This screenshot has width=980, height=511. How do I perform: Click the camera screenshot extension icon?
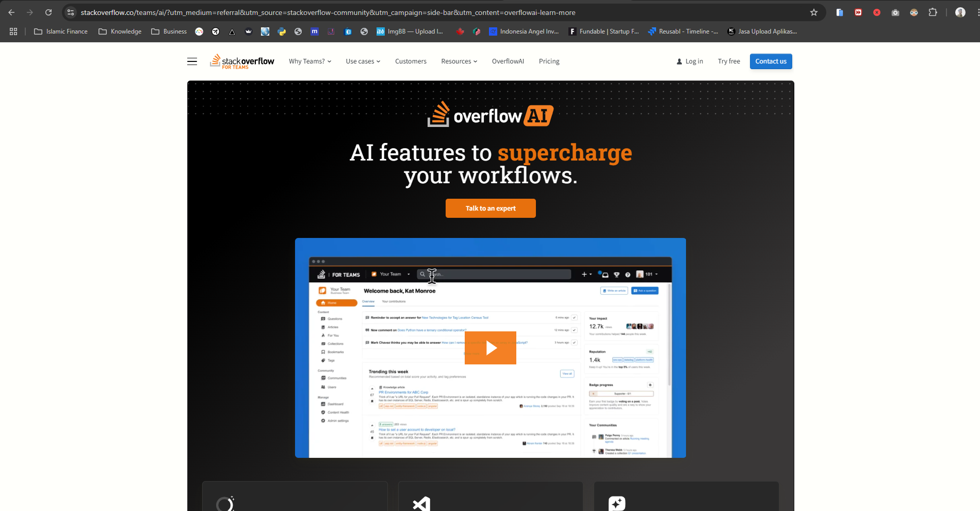tap(895, 12)
